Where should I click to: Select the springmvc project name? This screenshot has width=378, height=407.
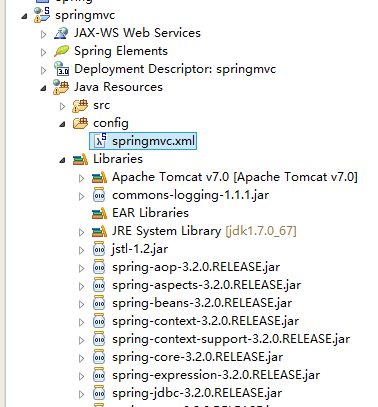[x=85, y=16]
